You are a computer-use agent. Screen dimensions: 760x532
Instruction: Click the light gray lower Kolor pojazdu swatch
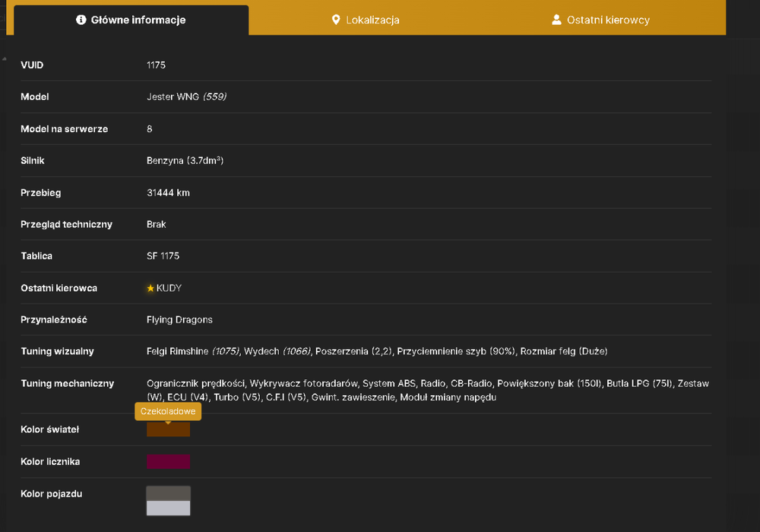pos(168,508)
